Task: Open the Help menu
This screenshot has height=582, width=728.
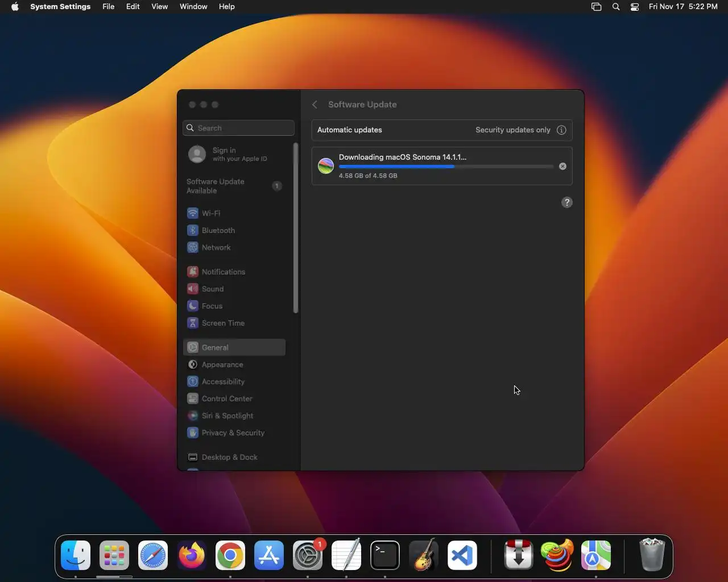Action: [226, 7]
